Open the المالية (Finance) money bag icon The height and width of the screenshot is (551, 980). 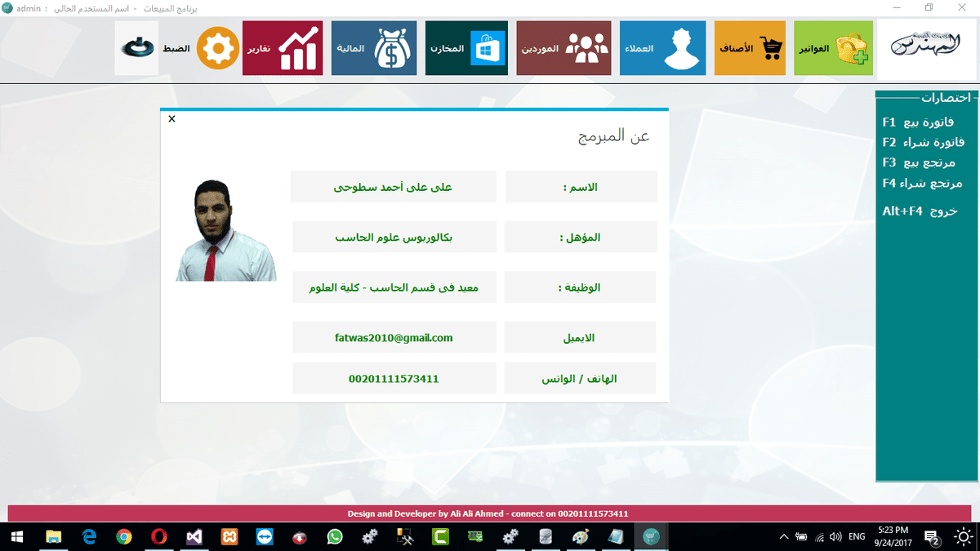point(373,48)
